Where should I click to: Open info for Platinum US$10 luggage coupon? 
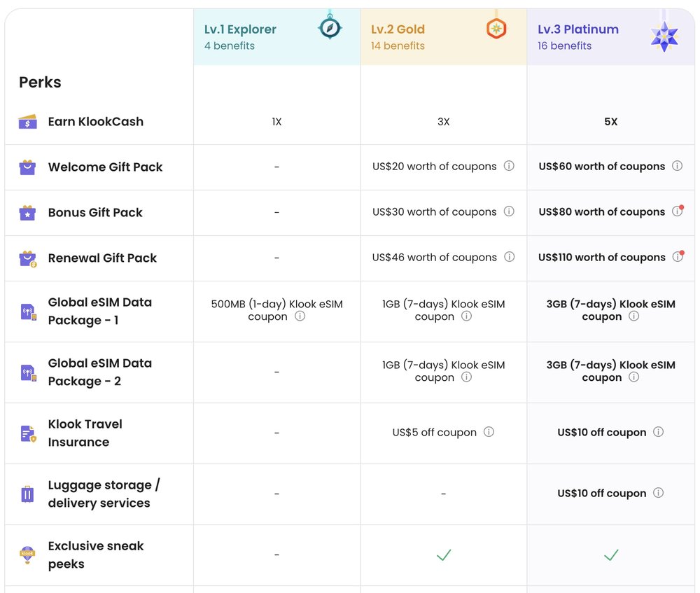coord(658,493)
